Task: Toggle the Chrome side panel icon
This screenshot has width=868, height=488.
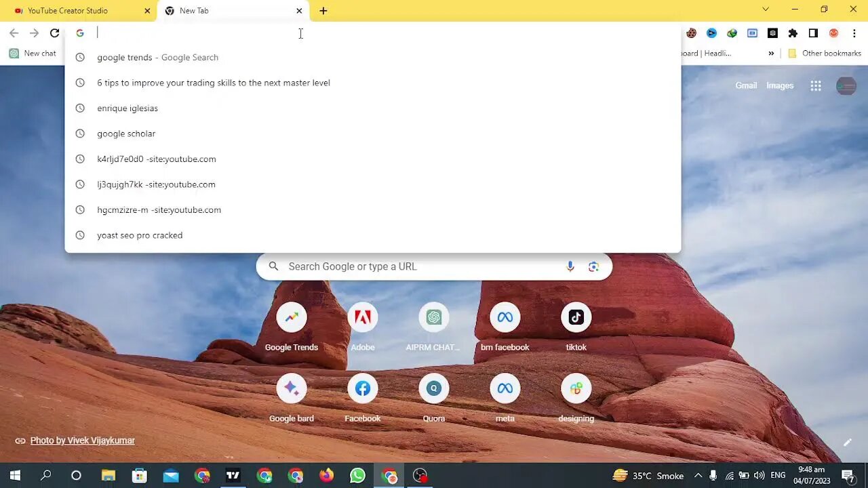Action: click(813, 33)
